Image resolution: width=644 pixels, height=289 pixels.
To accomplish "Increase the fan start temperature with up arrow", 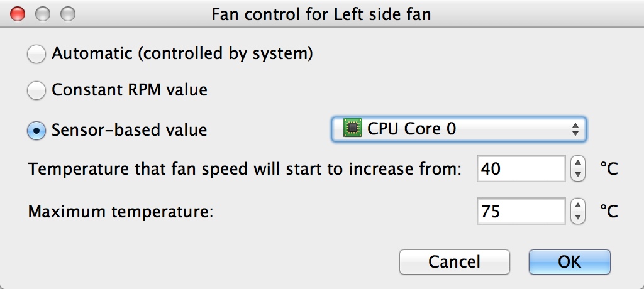I will (x=577, y=163).
